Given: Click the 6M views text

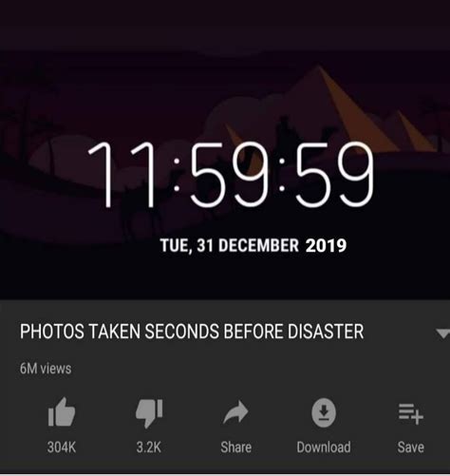Looking at the screenshot, I should pos(46,369).
